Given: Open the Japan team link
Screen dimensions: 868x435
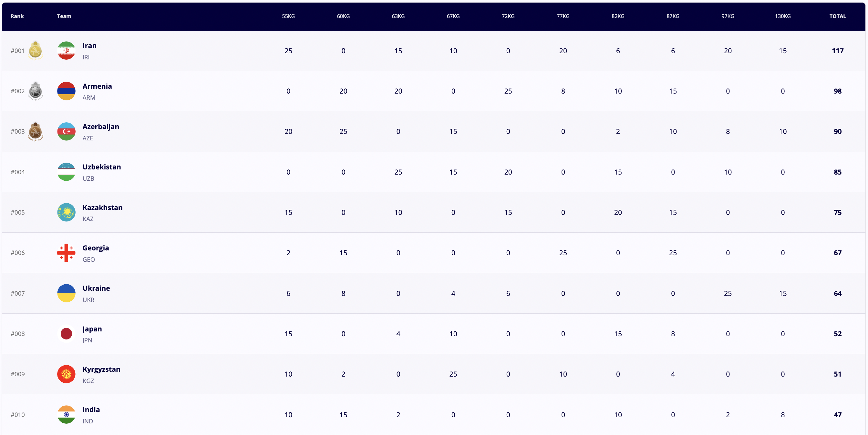Looking at the screenshot, I should [92, 329].
